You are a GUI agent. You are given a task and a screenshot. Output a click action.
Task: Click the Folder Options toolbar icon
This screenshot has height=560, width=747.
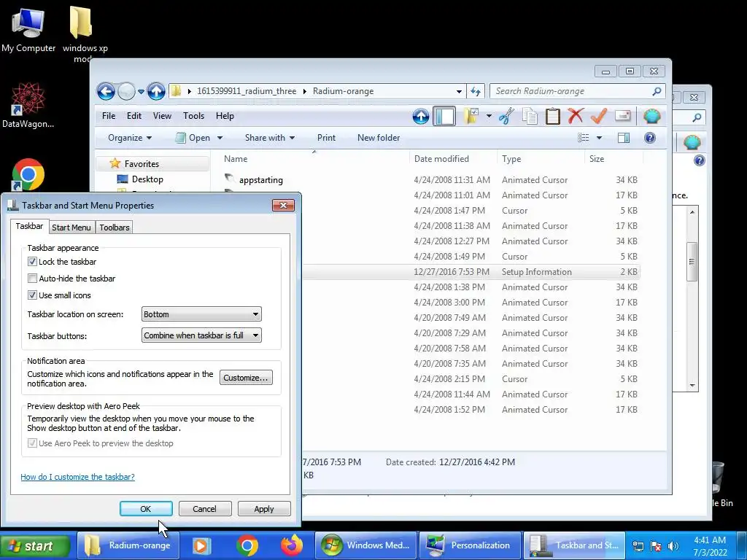(x=471, y=116)
